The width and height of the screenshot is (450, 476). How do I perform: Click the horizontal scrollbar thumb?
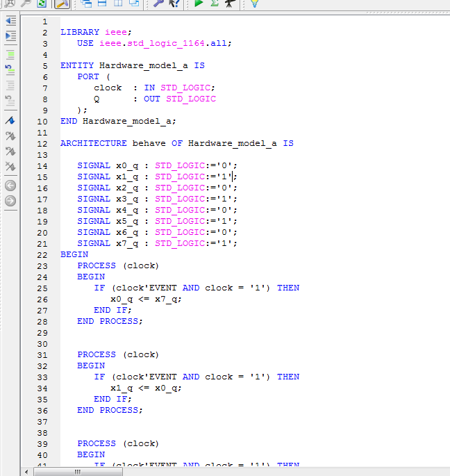[76, 472]
